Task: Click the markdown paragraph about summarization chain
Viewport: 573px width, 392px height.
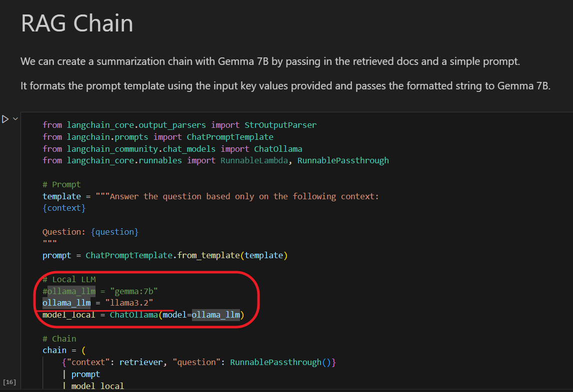Action: (270, 61)
